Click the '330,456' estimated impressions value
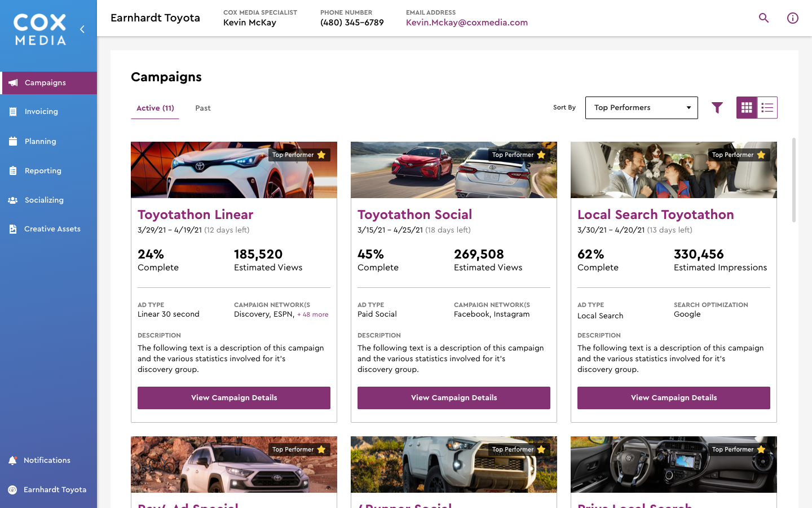 coord(699,255)
